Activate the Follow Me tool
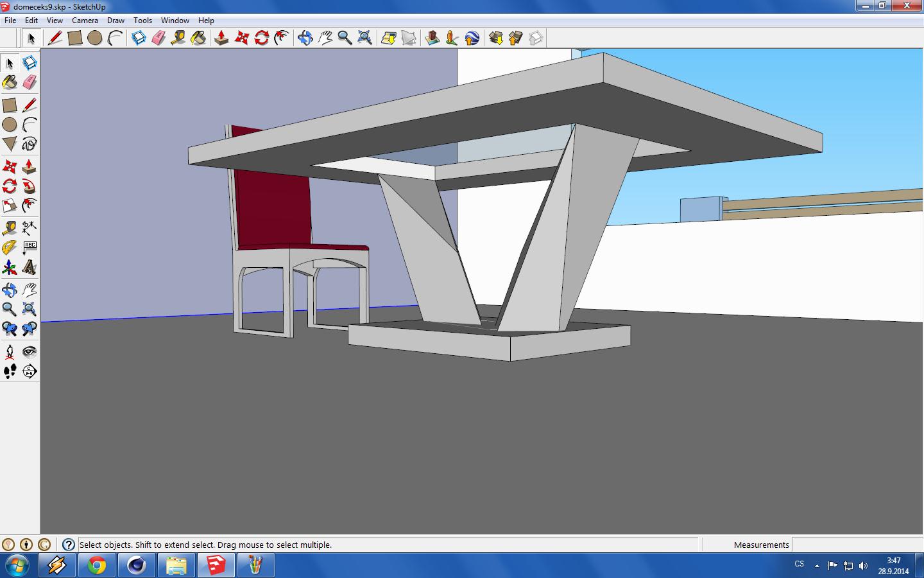The height and width of the screenshot is (578, 924). (30, 187)
